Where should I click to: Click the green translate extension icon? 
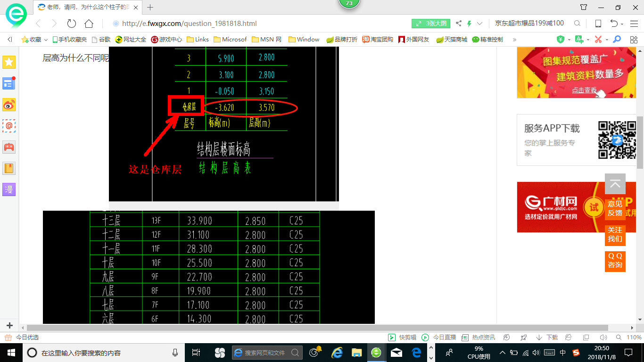579,40
